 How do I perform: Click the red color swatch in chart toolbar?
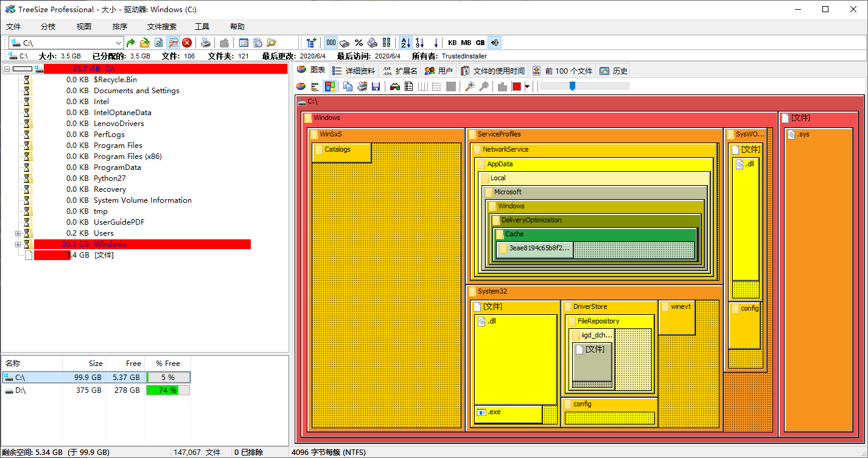(517, 86)
